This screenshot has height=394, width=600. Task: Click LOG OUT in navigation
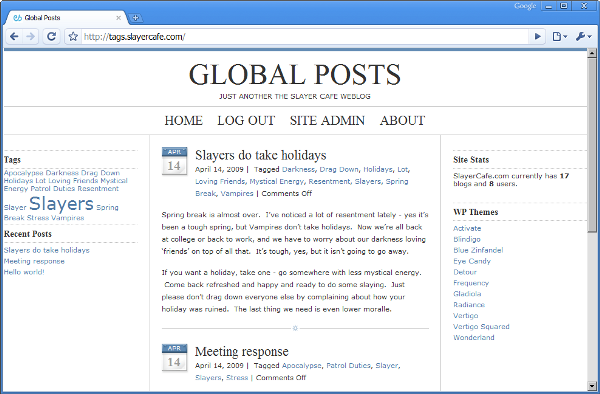click(x=246, y=120)
